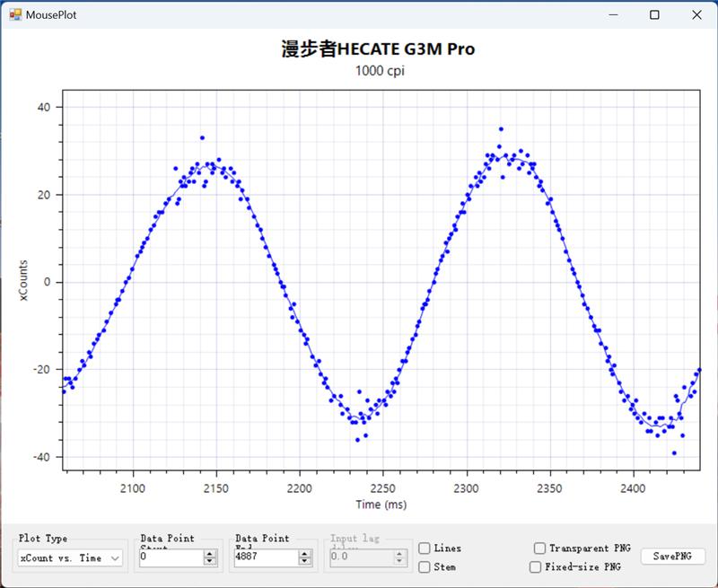
Task: Maximize the MousePlot window
Action: pyautogui.click(x=655, y=15)
